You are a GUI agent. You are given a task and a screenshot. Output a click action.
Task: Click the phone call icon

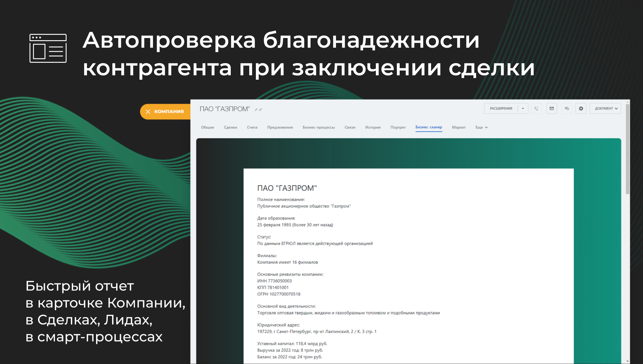point(536,109)
